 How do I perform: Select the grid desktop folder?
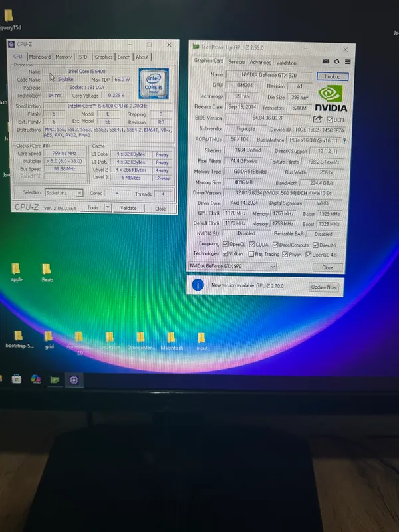click(49, 340)
